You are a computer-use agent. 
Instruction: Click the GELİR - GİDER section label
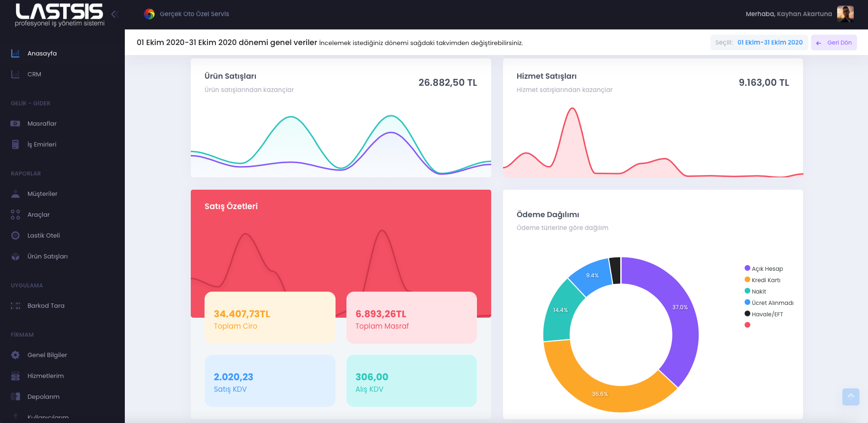(30, 103)
